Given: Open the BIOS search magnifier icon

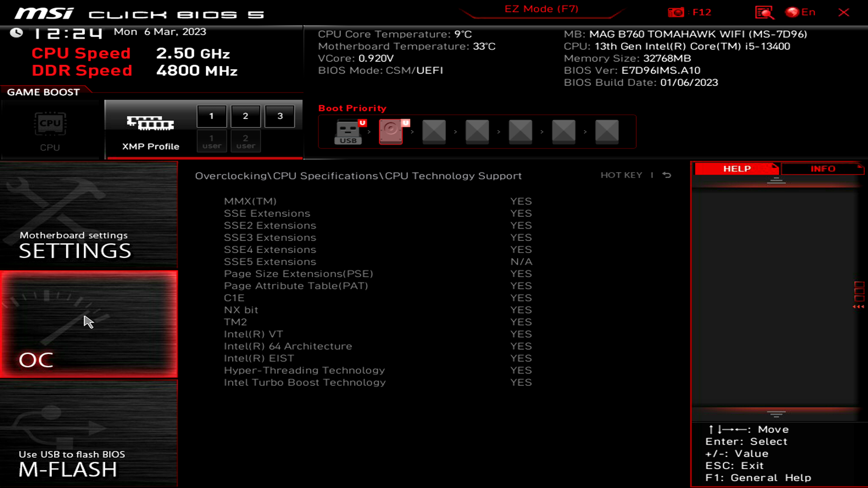Looking at the screenshot, I should click(x=764, y=12).
